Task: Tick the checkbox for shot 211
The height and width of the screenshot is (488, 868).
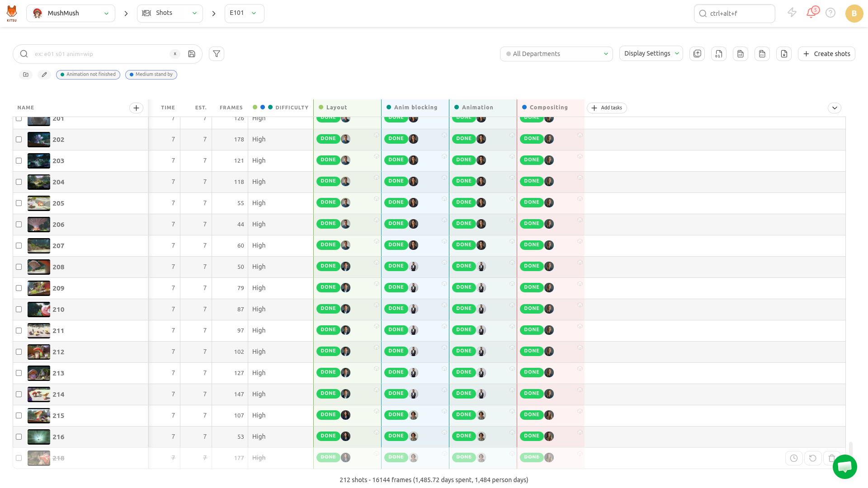Action: [19, 331]
